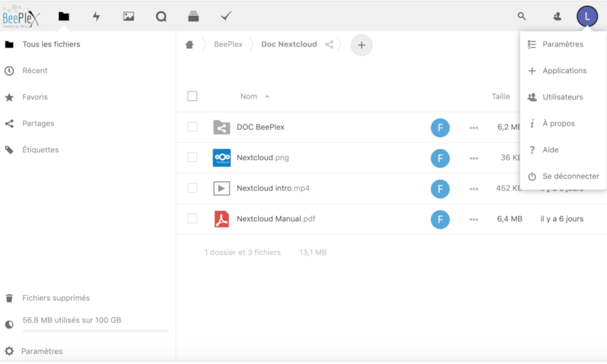Open the Tasks checkmark app
The height and width of the screenshot is (364, 607).
point(226,16)
